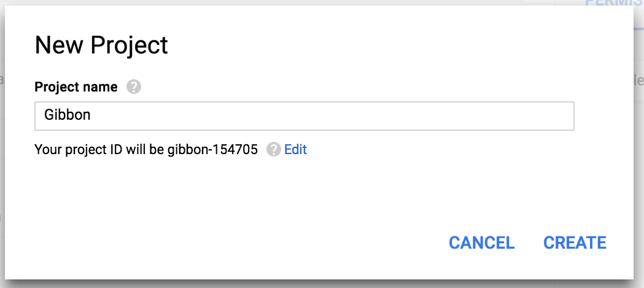This screenshot has height=288, width=644.
Task: Click the 'Your project ID will be' sentence
Action: pos(100,150)
